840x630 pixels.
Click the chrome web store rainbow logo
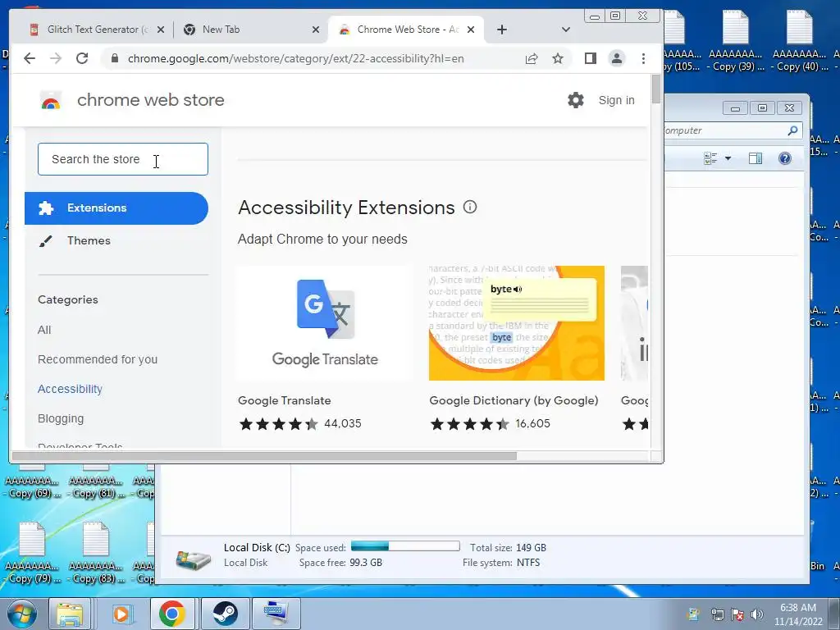[x=51, y=101]
